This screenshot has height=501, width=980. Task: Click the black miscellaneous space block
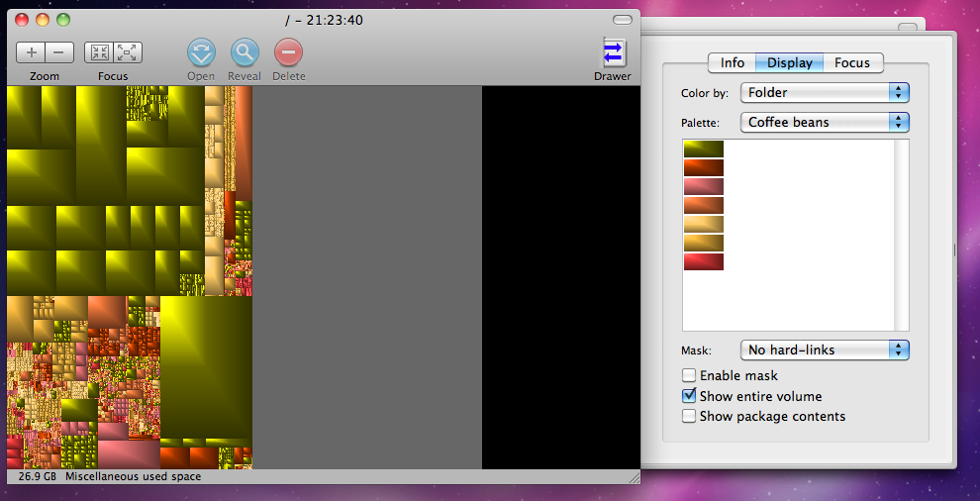pyautogui.click(x=560, y=277)
